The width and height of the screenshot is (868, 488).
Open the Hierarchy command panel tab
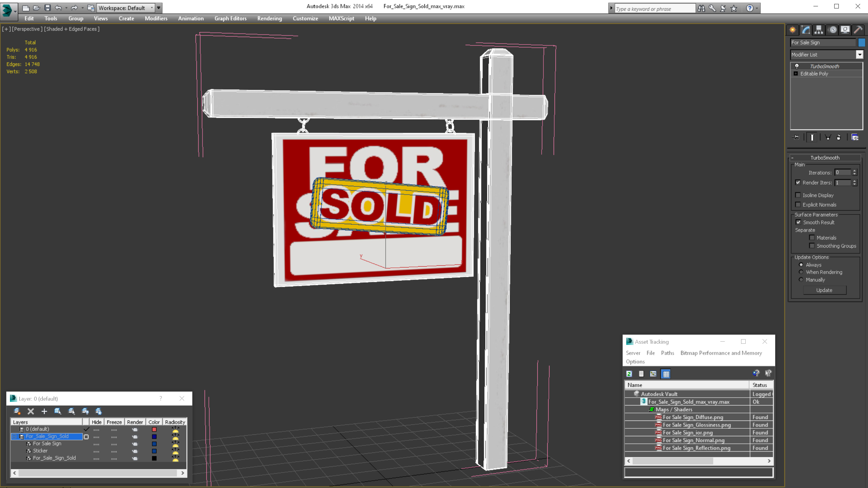click(819, 30)
